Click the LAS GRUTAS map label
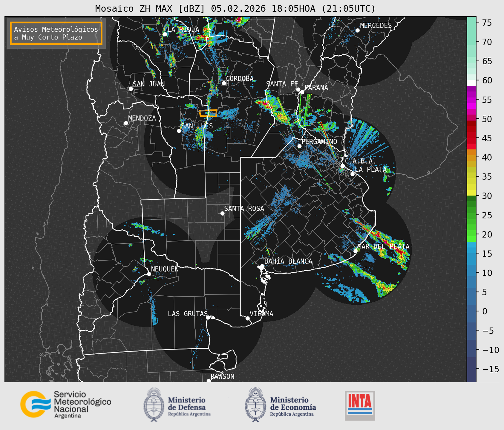504x430 pixels. (x=188, y=314)
